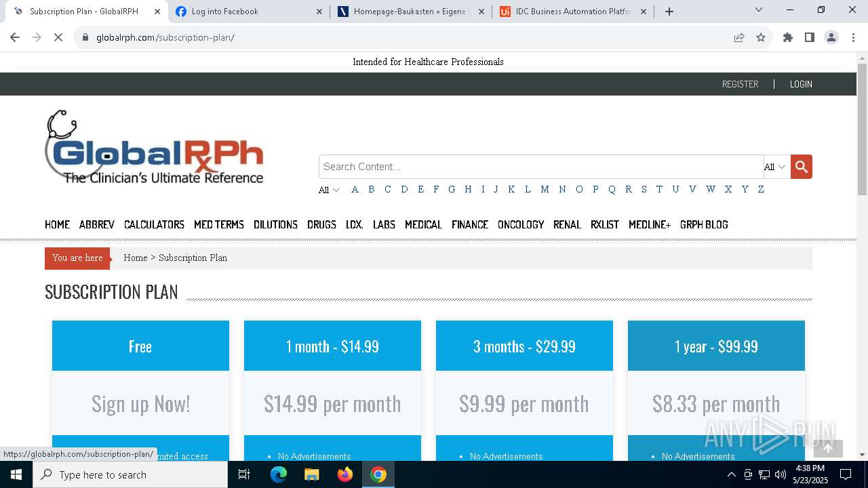Click the browser forward arrow

(x=37, y=37)
